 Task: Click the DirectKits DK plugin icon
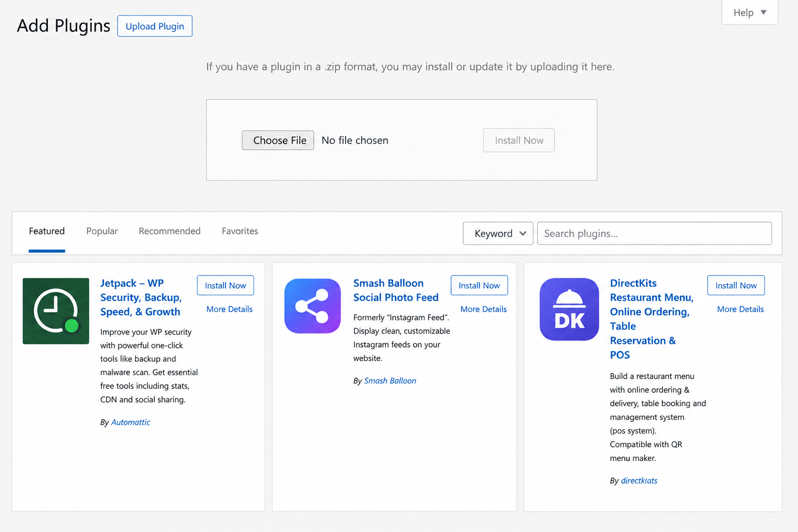[569, 310]
